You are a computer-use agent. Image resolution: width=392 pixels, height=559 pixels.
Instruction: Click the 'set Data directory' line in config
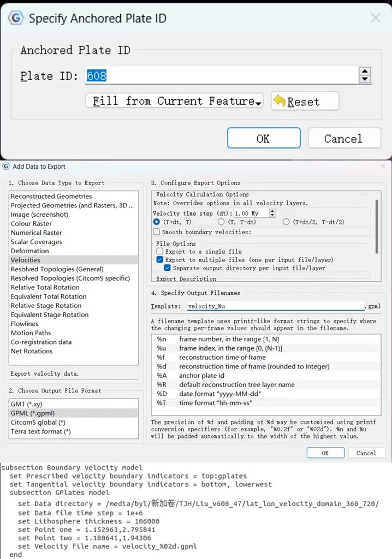pyautogui.click(x=198, y=503)
